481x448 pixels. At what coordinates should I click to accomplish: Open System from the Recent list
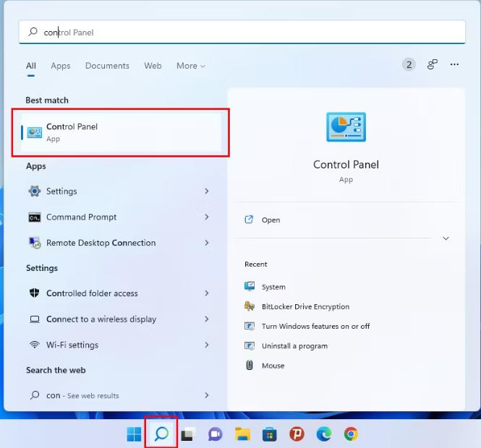click(273, 287)
